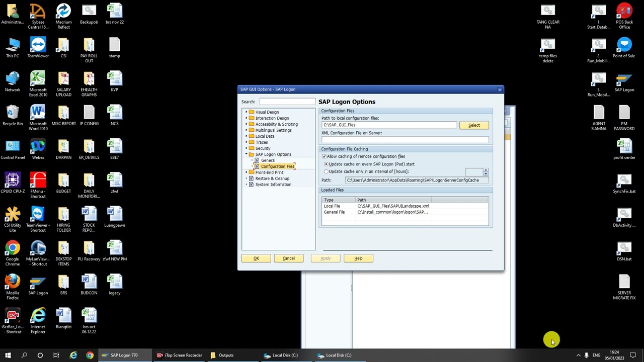Open the Restore & Cleanup tree item
644x362 pixels.
tap(272, 178)
